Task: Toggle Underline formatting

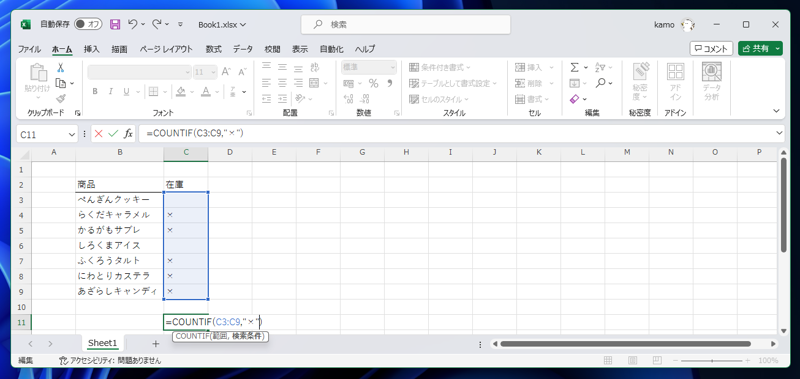Action: pos(126,92)
